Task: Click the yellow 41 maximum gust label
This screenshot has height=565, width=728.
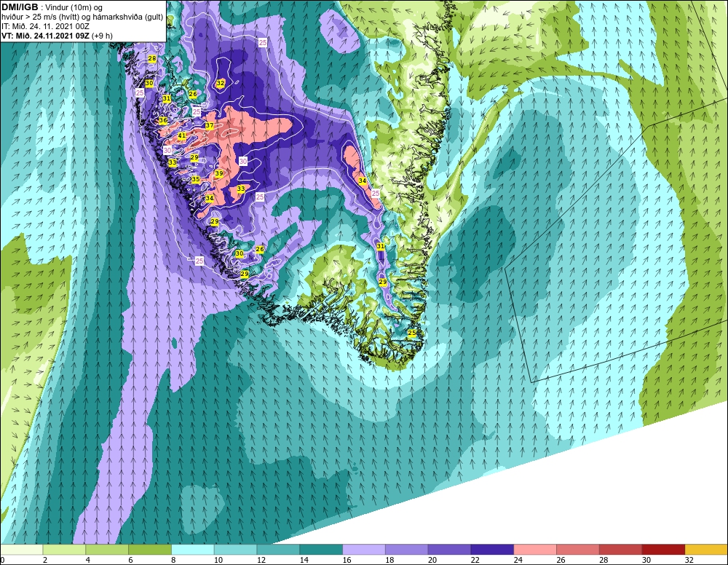Action: click(x=182, y=135)
